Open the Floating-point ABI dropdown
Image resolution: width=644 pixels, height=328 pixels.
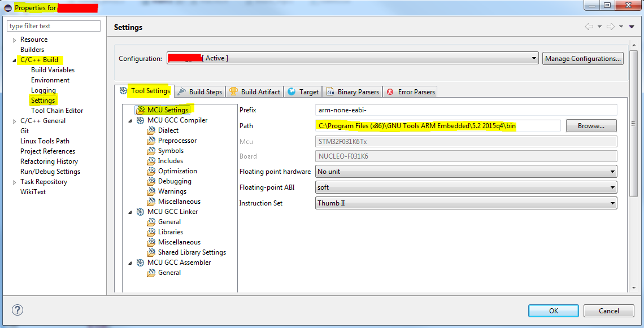[x=465, y=187]
